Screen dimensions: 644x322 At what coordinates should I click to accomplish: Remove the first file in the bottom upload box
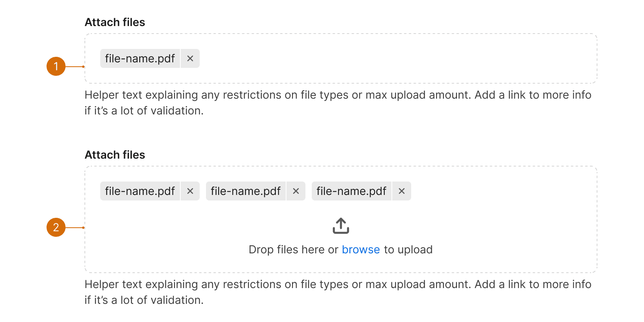pyautogui.click(x=190, y=191)
